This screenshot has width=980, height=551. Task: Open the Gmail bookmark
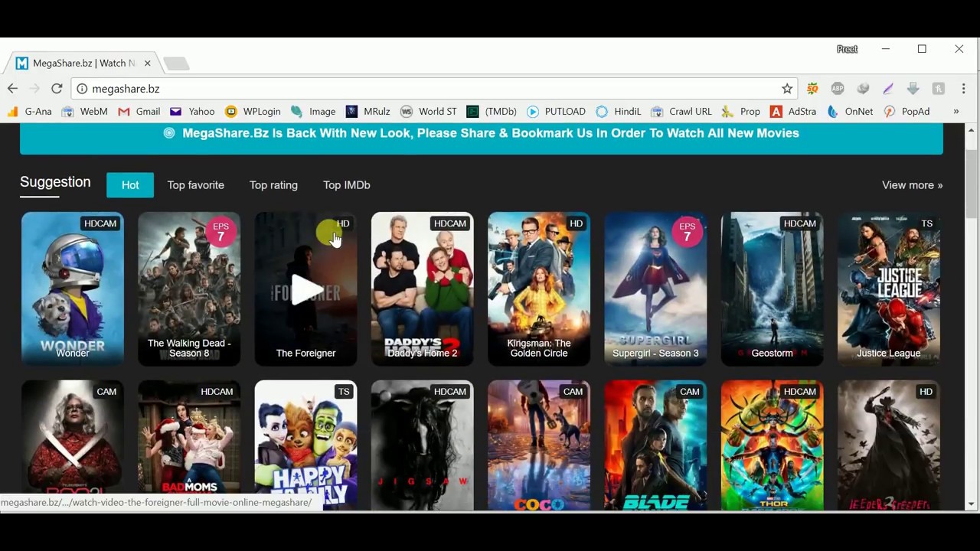(x=139, y=112)
